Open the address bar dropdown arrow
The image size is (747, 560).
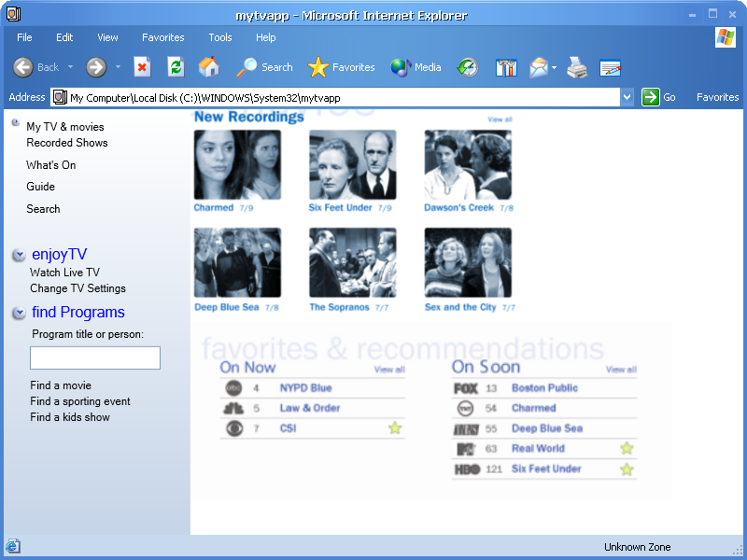627,97
